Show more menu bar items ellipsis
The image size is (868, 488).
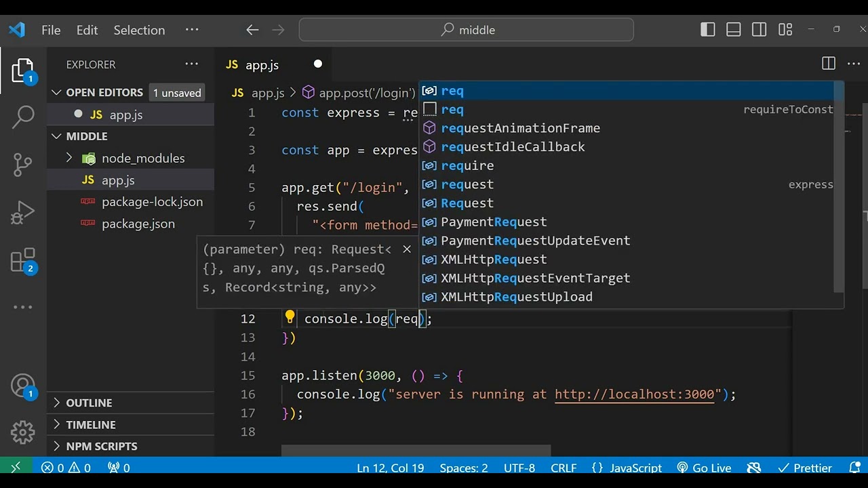[x=192, y=30]
